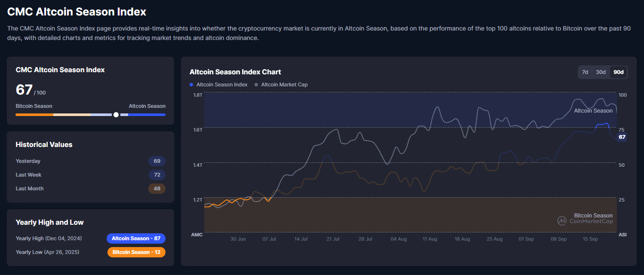Viewport: 644px width, 275px height.
Task: Click the Last Month value badge 48
Action: [157, 189]
